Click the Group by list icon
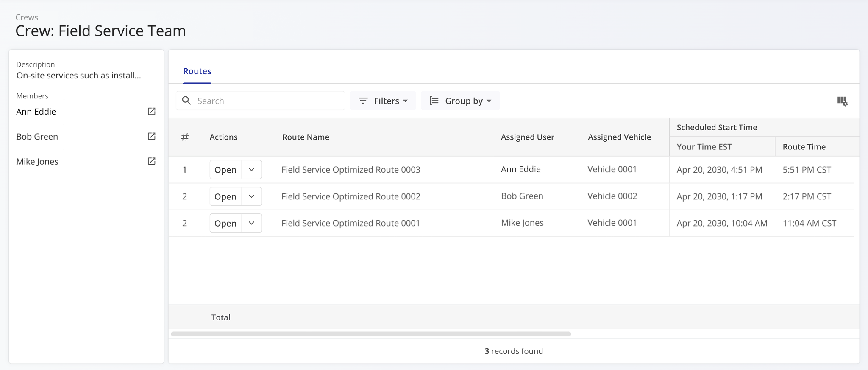Screen dimensions: 868x370 pyautogui.click(x=434, y=101)
